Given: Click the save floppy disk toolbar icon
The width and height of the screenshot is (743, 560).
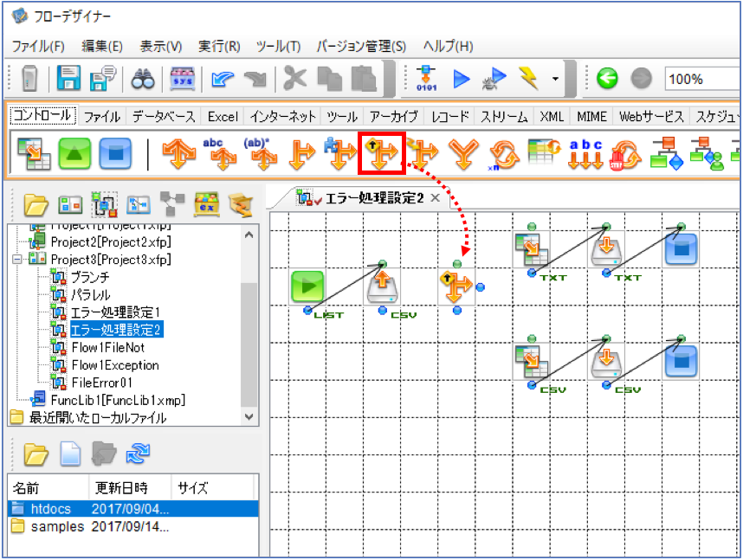Looking at the screenshot, I should tap(68, 78).
